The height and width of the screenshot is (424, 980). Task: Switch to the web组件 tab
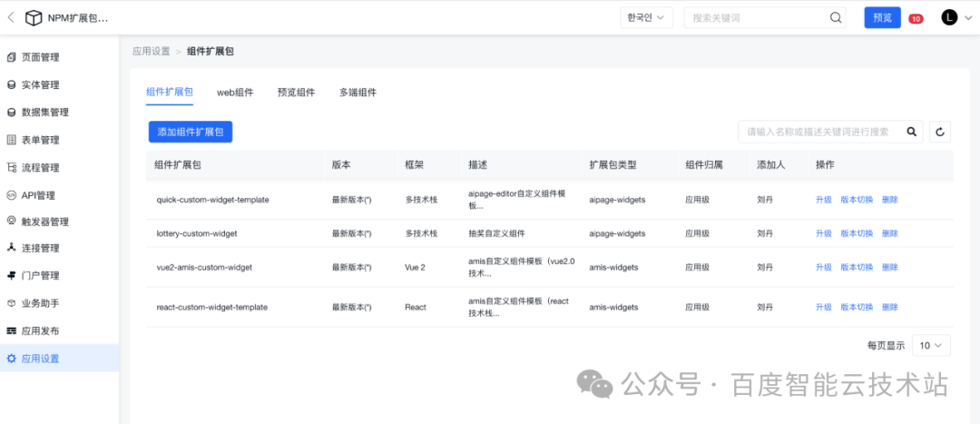[x=235, y=93]
